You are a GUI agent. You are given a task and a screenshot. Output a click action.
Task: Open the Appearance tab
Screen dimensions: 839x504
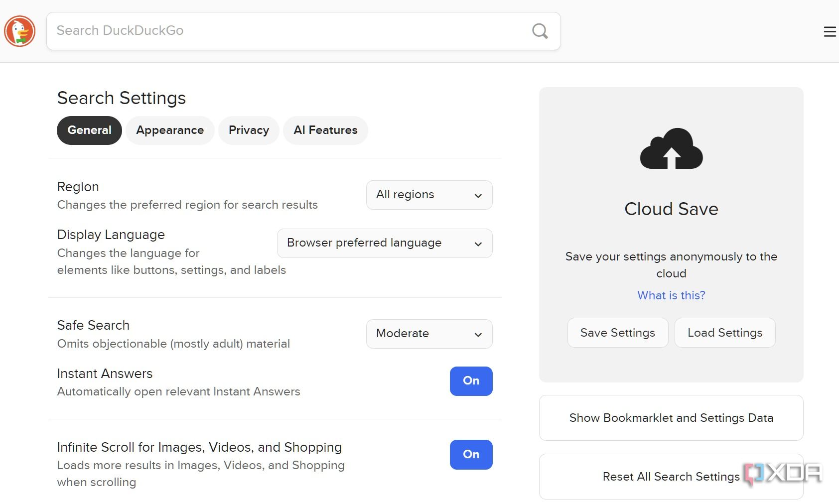point(170,130)
